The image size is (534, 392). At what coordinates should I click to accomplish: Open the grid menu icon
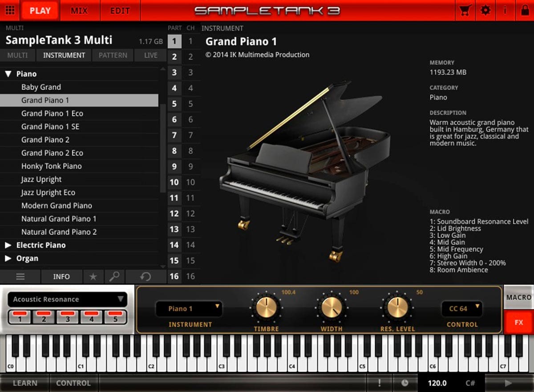tap(10, 10)
